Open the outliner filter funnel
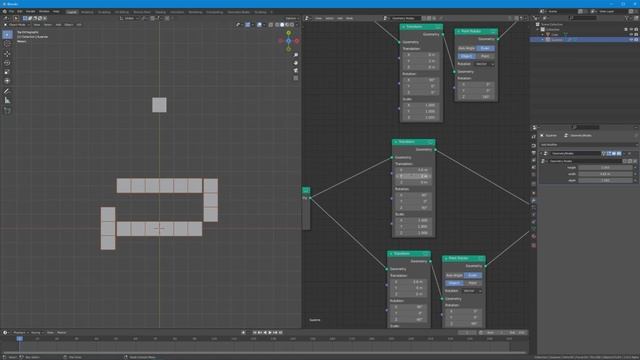640x360 pixels. 627,18
